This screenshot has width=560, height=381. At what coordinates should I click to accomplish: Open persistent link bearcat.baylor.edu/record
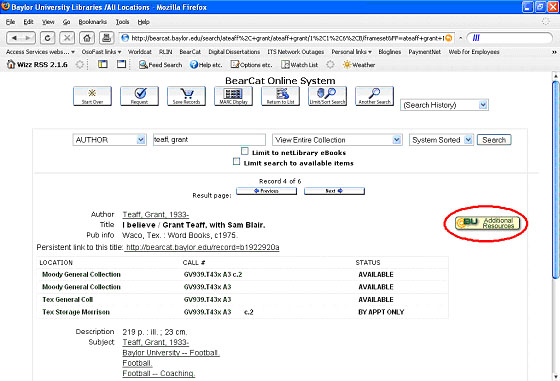(202, 247)
